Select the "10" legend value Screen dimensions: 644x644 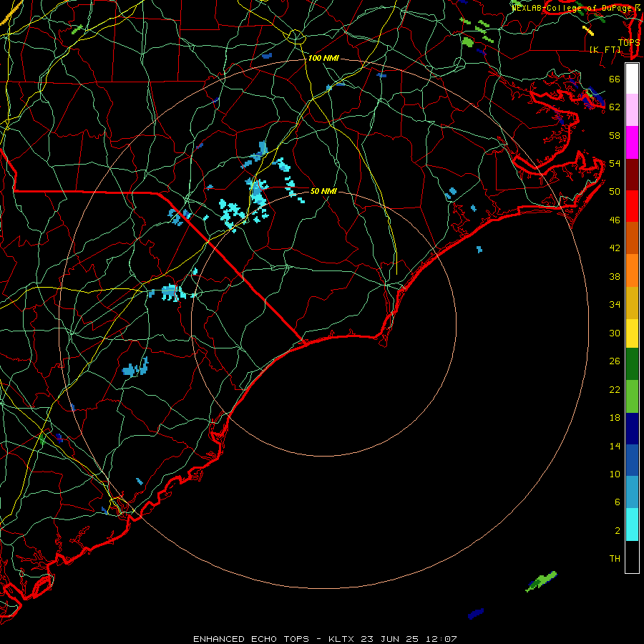[x=615, y=474]
